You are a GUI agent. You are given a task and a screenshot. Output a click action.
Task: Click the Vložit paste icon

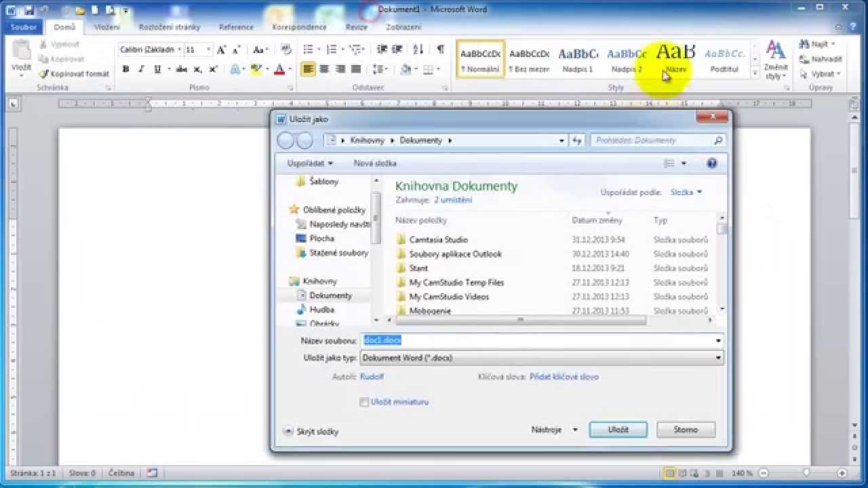(x=22, y=58)
